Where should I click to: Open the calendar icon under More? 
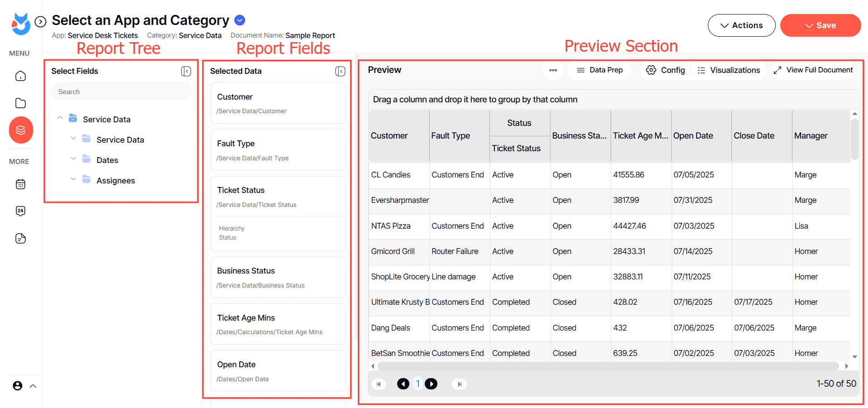[20, 184]
